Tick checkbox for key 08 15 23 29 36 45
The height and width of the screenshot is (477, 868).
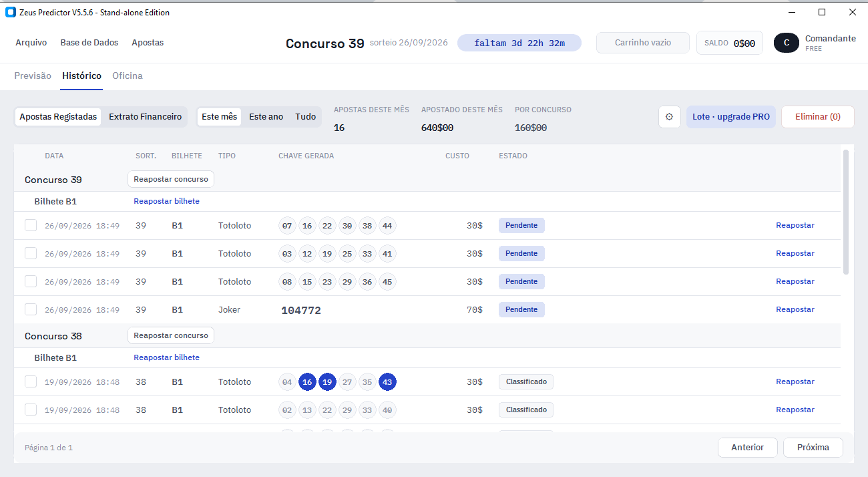[x=31, y=281]
